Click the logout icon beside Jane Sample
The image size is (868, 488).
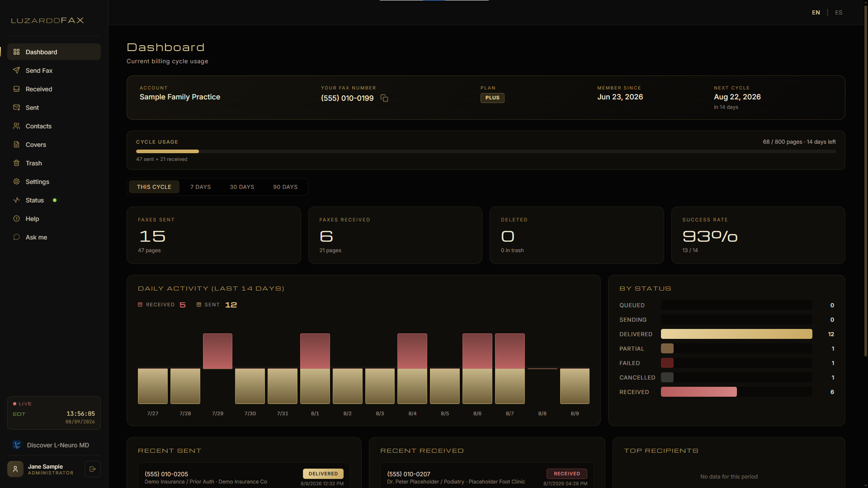click(x=93, y=469)
